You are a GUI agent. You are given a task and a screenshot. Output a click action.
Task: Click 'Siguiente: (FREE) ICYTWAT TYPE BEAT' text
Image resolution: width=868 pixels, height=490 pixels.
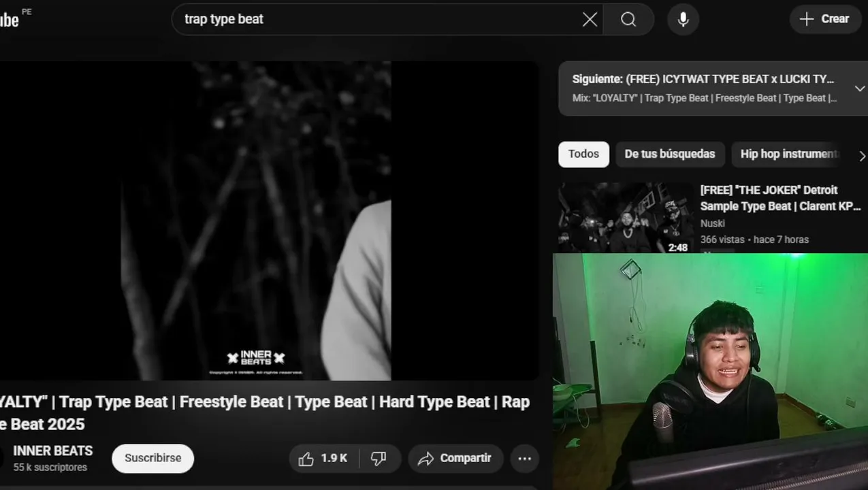tap(703, 79)
